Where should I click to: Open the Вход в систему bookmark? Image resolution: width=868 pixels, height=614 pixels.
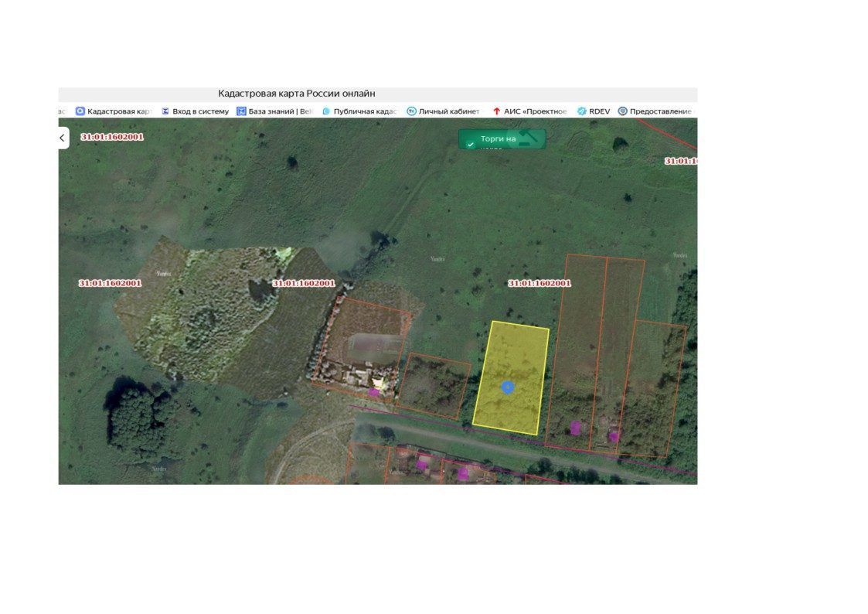pyautogui.click(x=195, y=111)
